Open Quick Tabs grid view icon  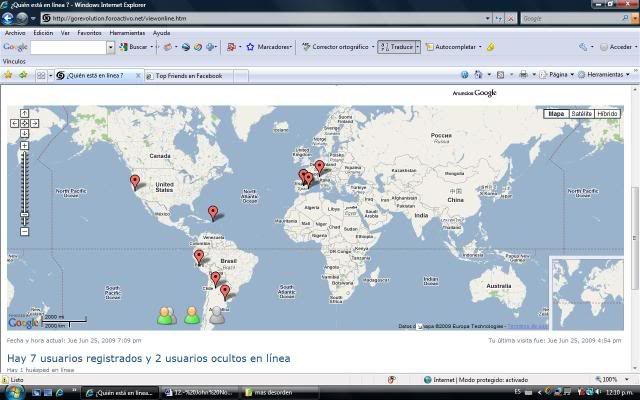pos(41,76)
